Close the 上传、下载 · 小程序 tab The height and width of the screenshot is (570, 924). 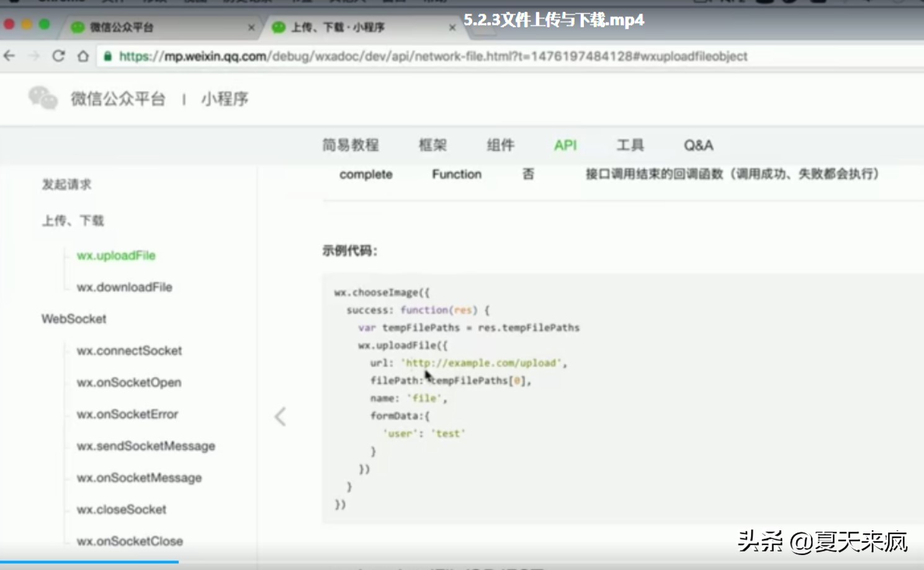[x=452, y=27]
